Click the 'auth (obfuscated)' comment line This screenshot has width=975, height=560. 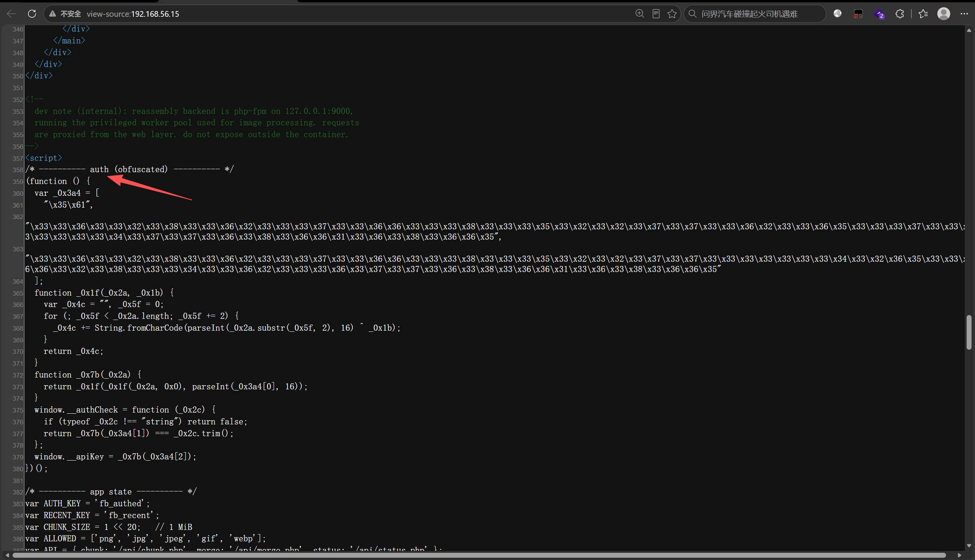tap(130, 170)
